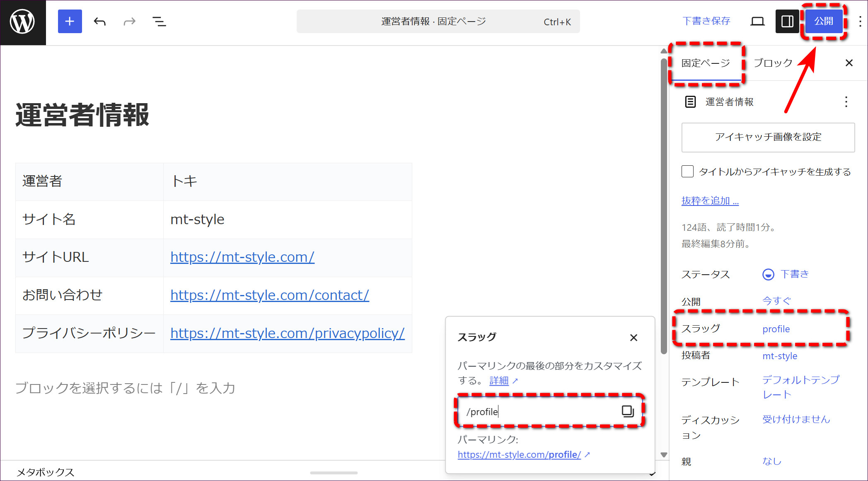Copy the slug with the copy icon
The width and height of the screenshot is (868, 481).
(x=628, y=411)
